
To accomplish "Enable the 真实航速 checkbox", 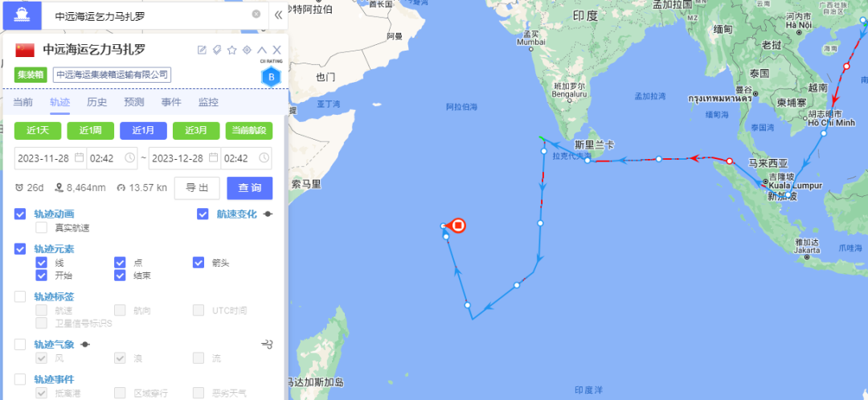I will click(x=41, y=227).
